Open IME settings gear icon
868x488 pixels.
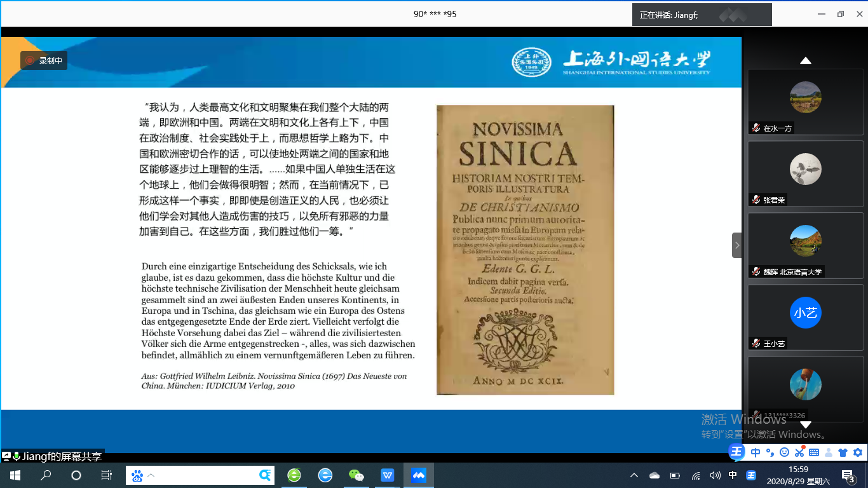[x=857, y=452]
